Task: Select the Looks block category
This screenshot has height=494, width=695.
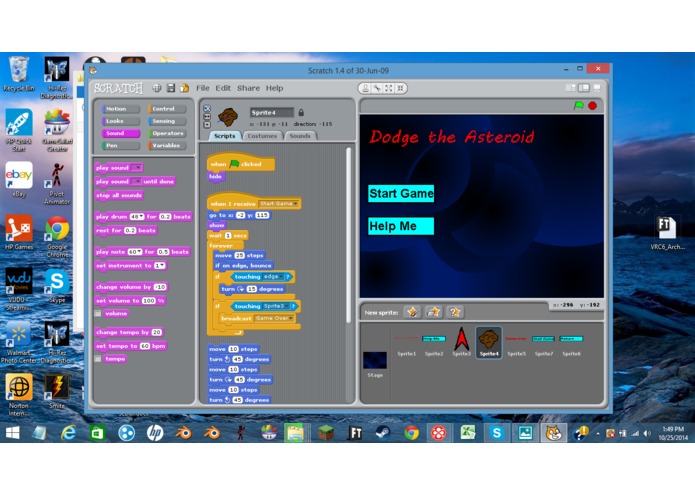Action: coord(121,121)
